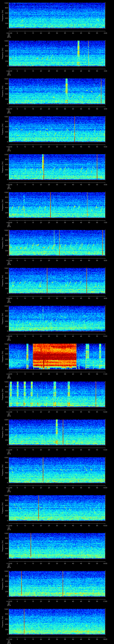Screen dimensions: 114x644
Task: Click the red line near 8 s in the 4:16:00 panel
Action: pos(22,584)
